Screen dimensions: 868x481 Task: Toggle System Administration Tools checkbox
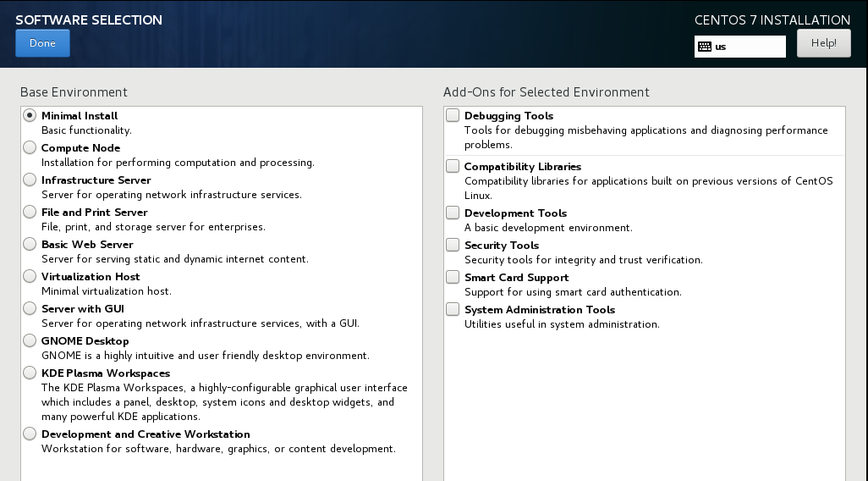pos(453,309)
